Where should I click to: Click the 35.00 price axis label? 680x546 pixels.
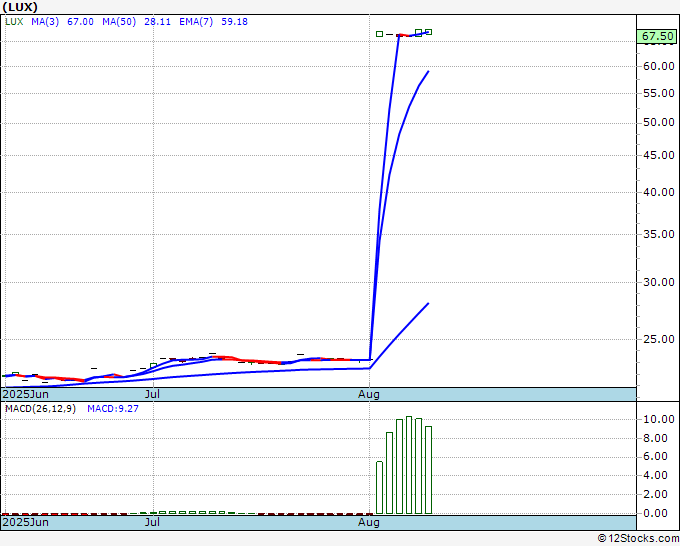[659, 234]
